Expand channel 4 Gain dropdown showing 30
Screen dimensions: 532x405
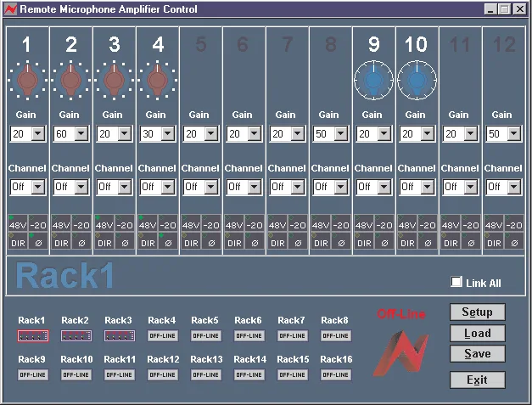pos(158,134)
